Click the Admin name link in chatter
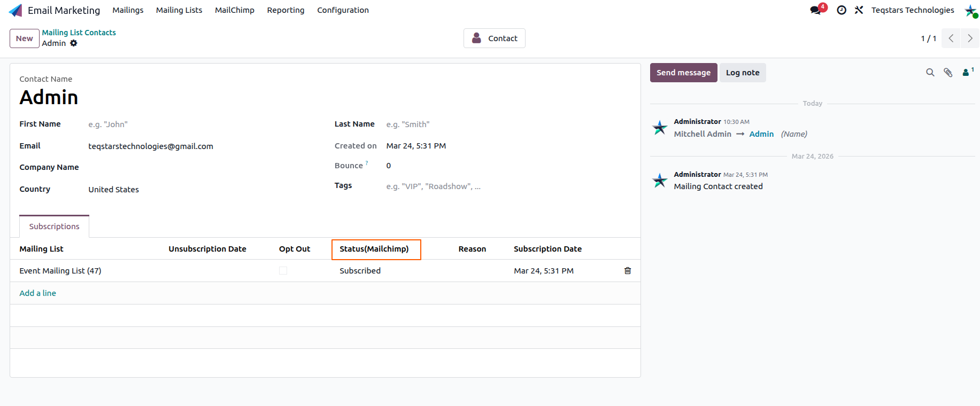This screenshot has width=980, height=406. tap(761, 134)
